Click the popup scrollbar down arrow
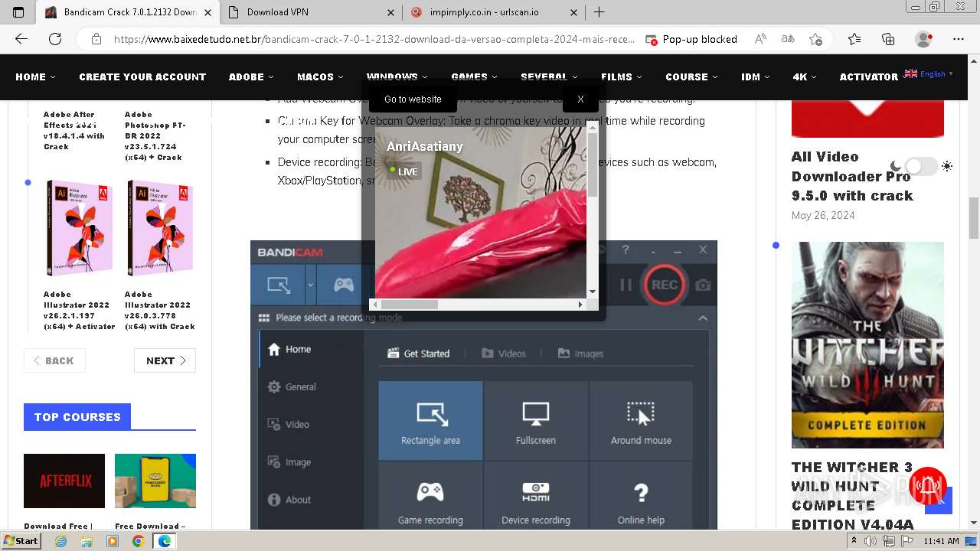 point(592,292)
